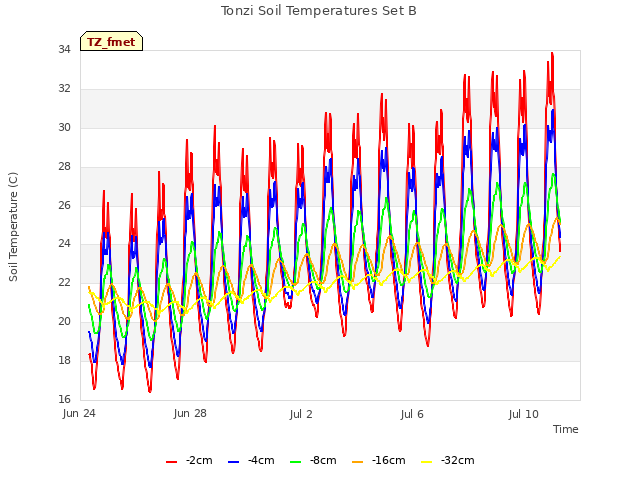
Task: Click the 32 y-axis tick label
Action: pos(64,88)
